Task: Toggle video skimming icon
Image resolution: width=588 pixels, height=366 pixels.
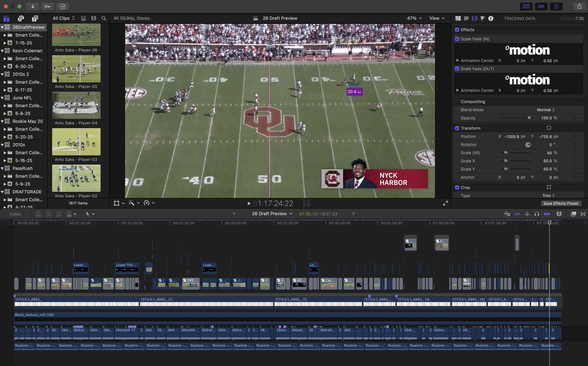Action: coord(517,214)
